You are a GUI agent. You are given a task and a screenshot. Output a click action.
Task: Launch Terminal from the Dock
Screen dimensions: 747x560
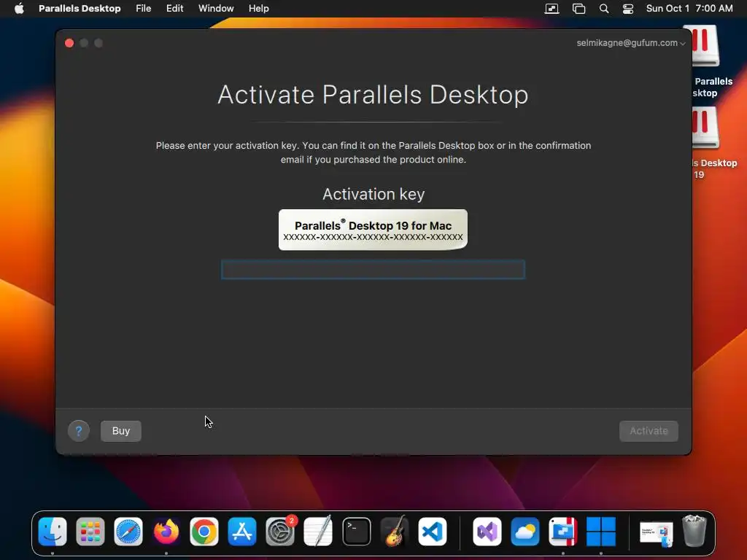click(356, 532)
